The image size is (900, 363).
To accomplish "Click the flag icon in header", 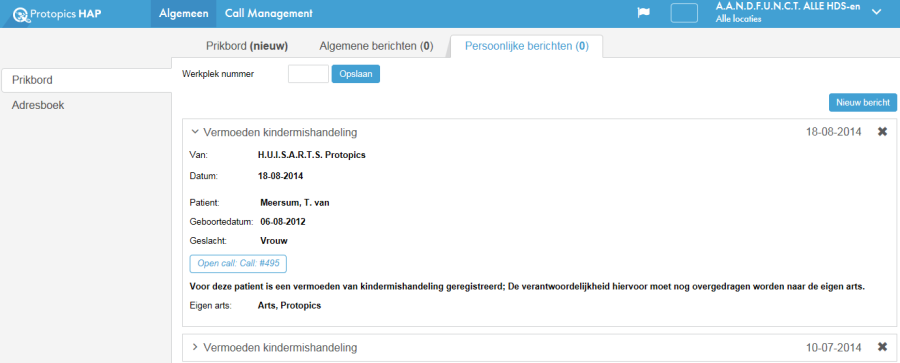I will click(643, 13).
